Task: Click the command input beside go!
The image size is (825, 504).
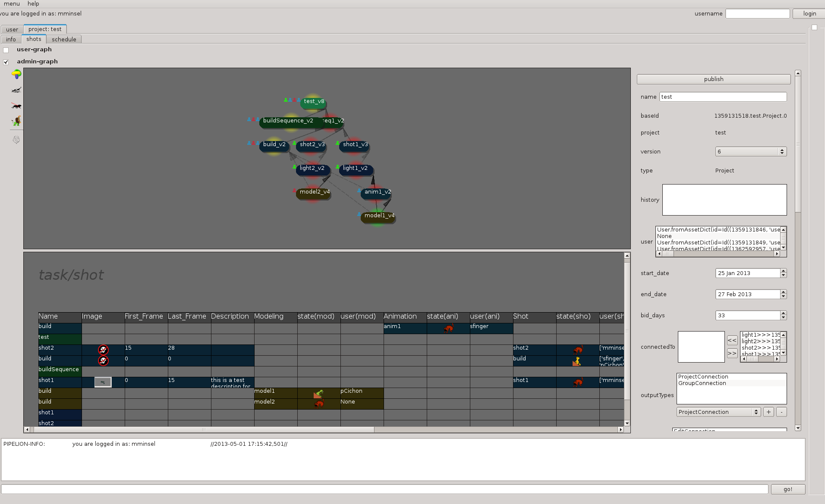Action: (x=384, y=489)
